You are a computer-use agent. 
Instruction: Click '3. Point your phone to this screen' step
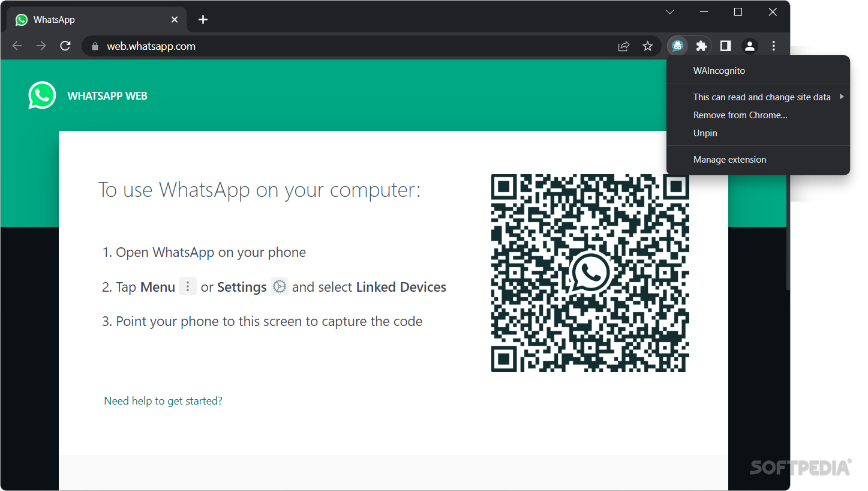coord(262,322)
